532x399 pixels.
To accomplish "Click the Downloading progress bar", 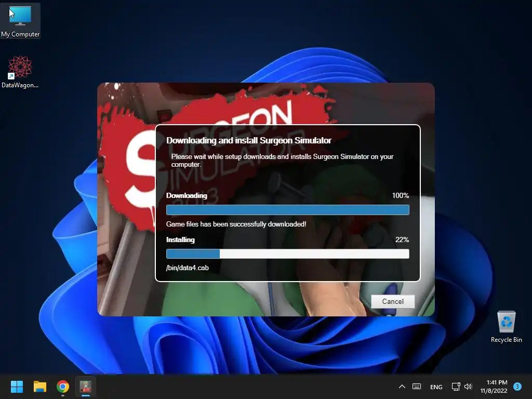I will (288, 210).
